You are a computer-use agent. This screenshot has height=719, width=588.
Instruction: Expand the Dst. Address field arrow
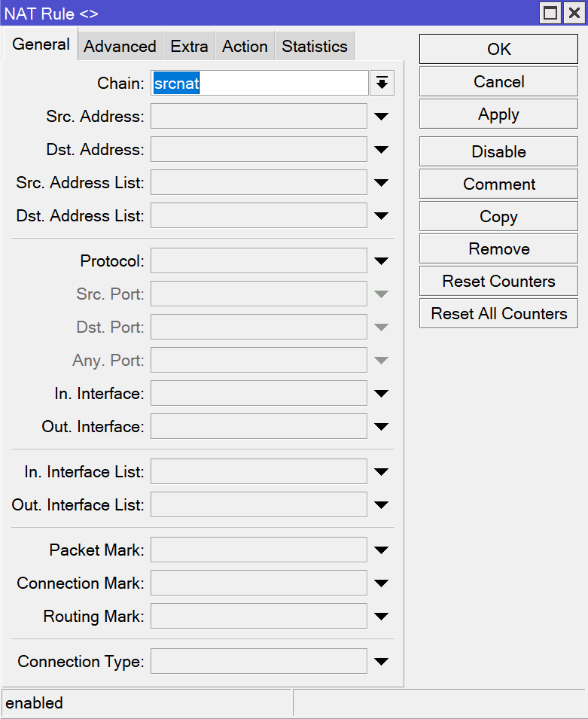(381, 150)
